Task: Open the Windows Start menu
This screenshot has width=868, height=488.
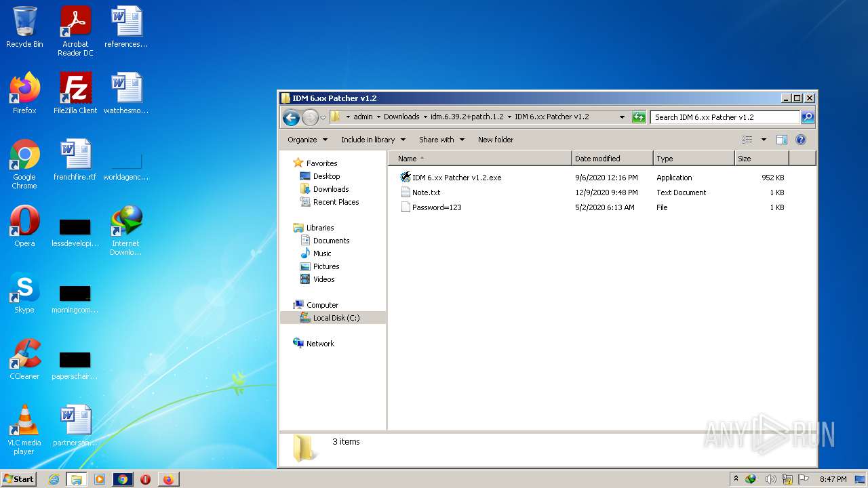Action: coord(18,479)
